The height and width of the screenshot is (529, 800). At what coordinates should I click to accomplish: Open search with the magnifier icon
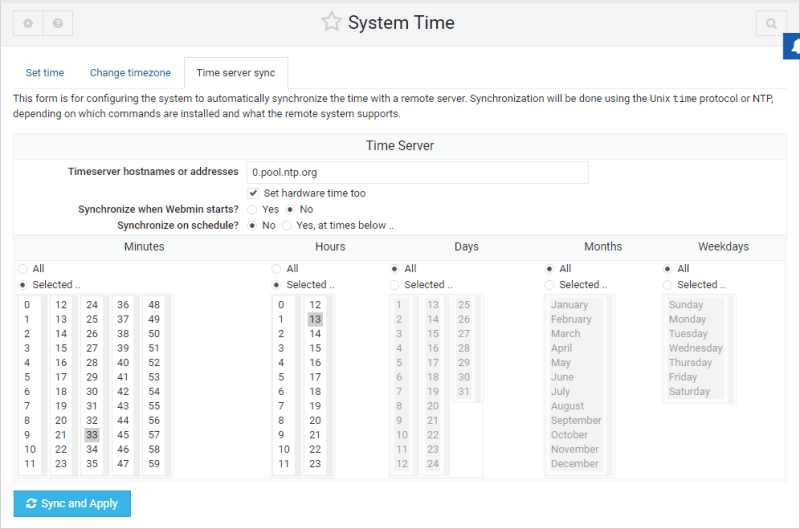(771, 23)
